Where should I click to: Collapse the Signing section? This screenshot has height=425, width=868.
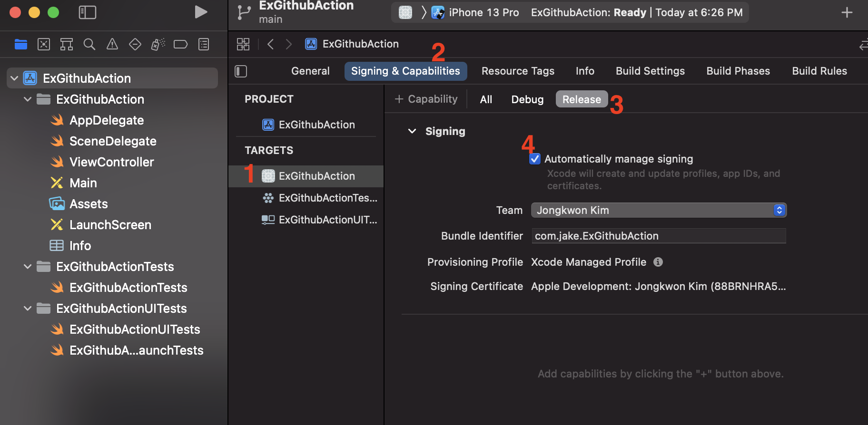[412, 131]
